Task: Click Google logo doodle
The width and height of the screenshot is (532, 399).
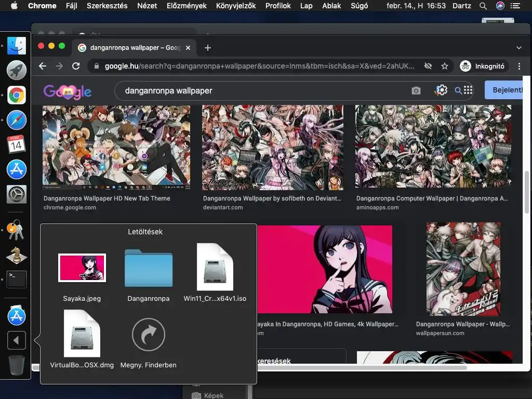Action: coord(67,91)
